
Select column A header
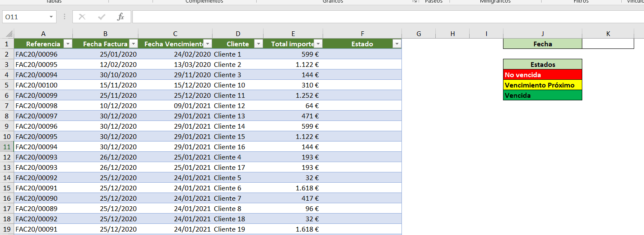[43, 33]
